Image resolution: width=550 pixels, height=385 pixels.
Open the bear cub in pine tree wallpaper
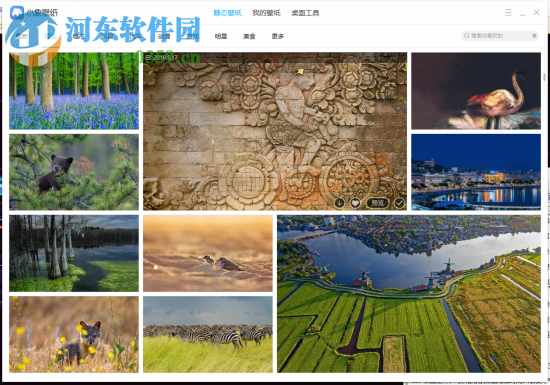(74, 172)
